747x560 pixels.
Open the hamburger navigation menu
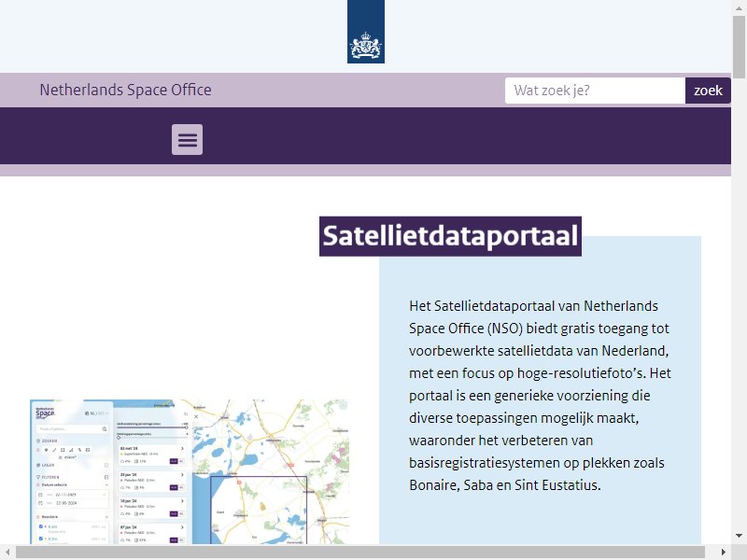click(188, 139)
